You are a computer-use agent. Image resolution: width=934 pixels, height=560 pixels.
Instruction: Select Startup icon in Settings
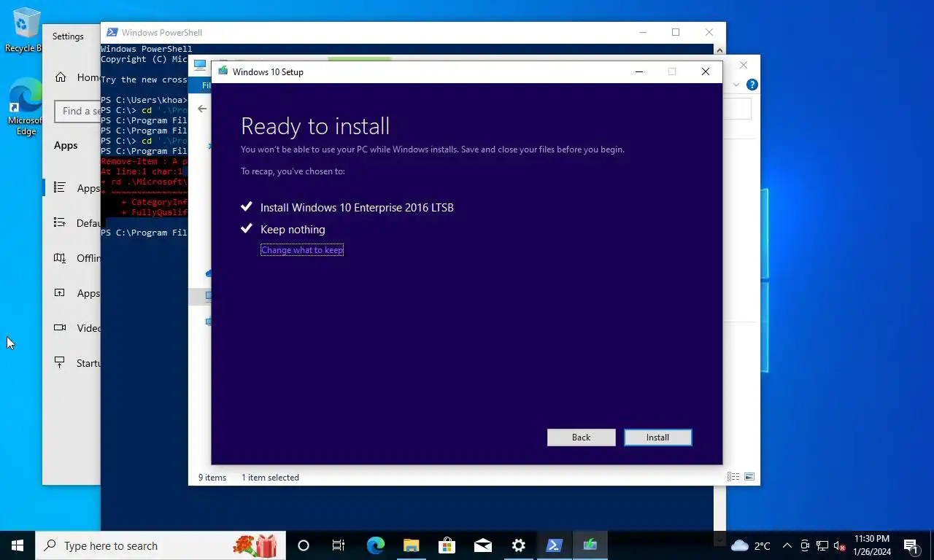[x=60, y=363]
